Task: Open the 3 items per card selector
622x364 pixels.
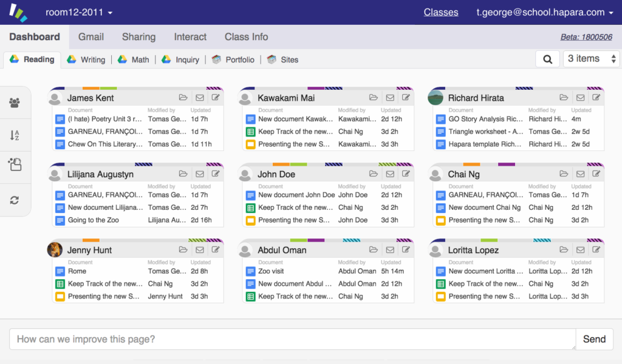Action: coord(589,59)
